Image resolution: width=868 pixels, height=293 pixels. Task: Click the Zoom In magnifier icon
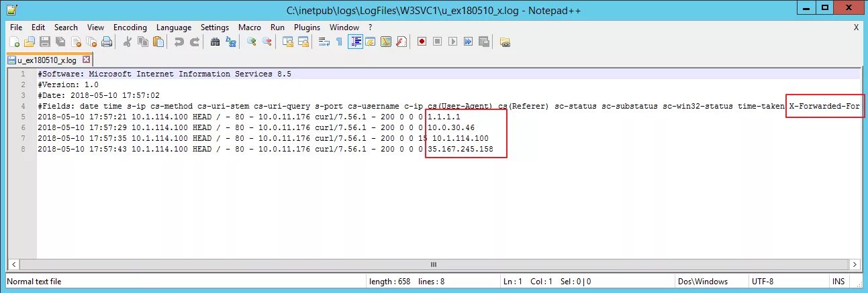(x=251, y=42)
